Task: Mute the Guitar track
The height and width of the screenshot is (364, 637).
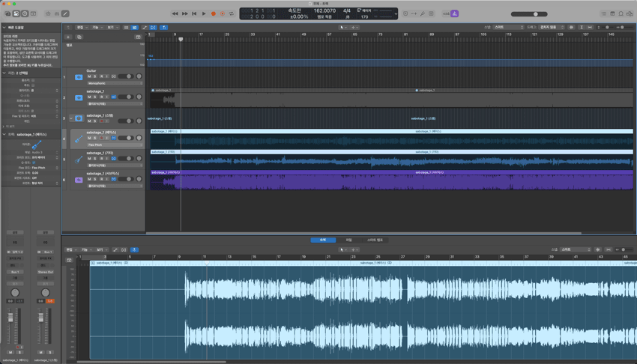Action: (89, 76)
